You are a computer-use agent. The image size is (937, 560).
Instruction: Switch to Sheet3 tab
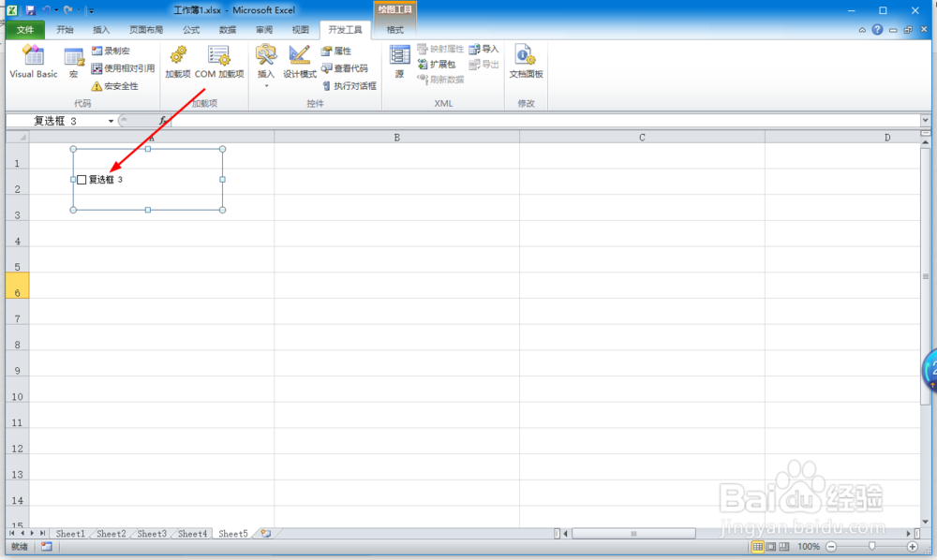point(152,534)
